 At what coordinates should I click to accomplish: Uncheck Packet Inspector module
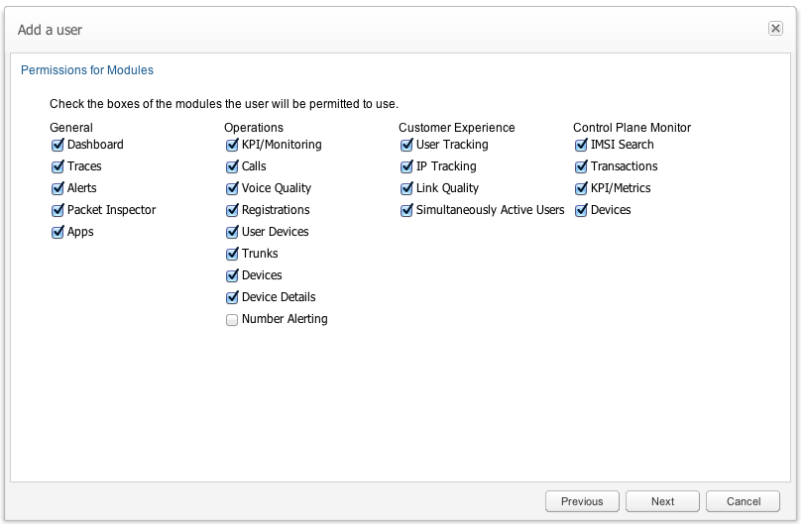[58, 210]
